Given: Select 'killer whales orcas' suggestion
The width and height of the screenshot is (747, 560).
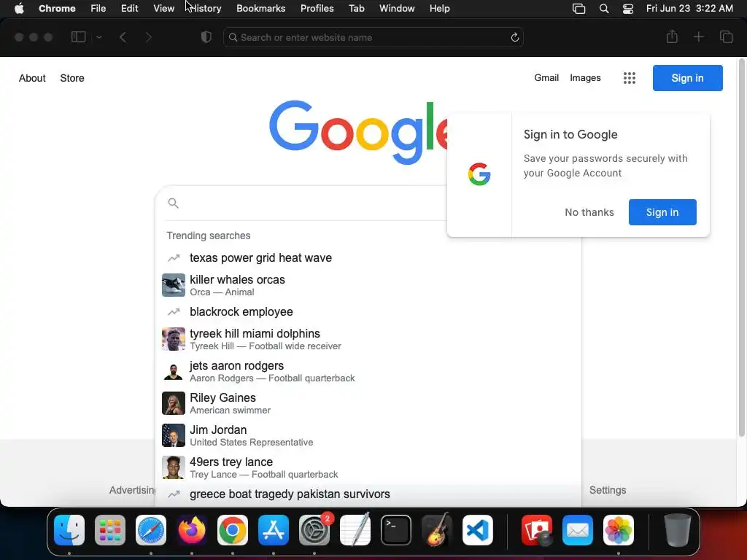Looking at the screenshot, I should tap(368, 285).
